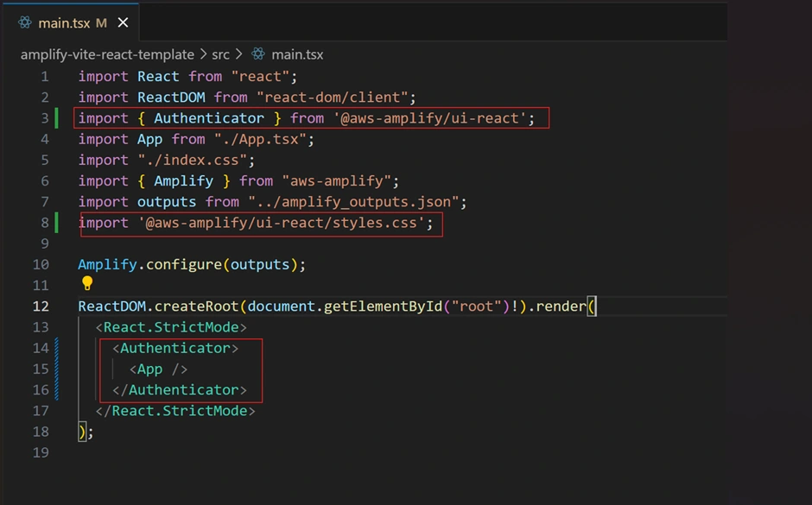Click the blue modified marker beside line 15
This screenshot has width=812, height=505.
coord(57,369)
